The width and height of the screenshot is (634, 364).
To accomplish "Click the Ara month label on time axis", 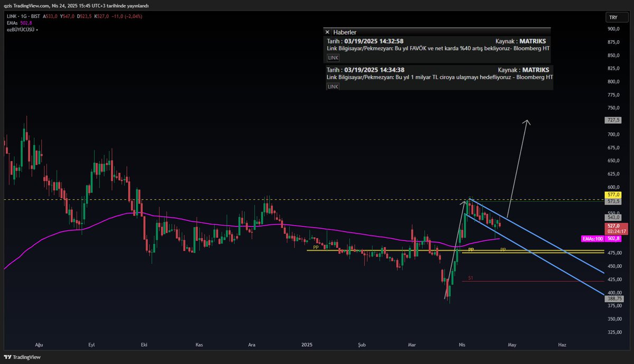I will click(x=252, y=344).
